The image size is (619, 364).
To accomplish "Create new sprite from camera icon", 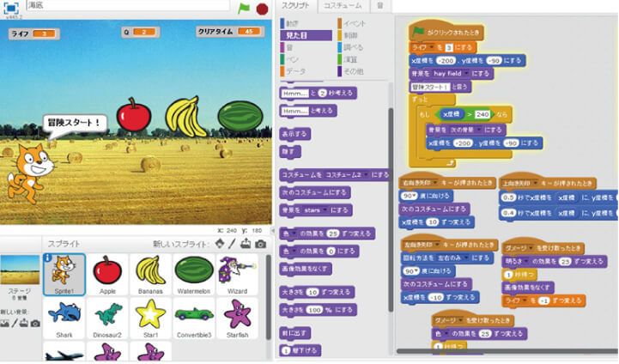I will (x=260, y=245).
